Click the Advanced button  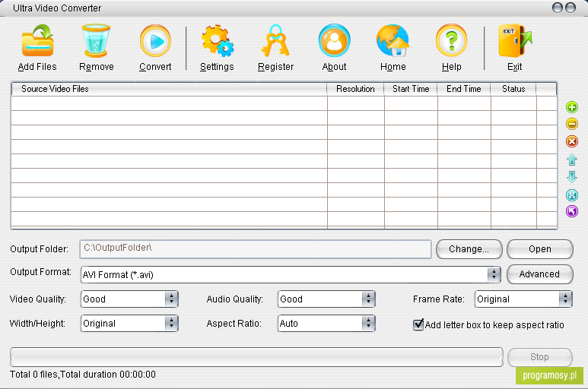click(x=539, y=274)
